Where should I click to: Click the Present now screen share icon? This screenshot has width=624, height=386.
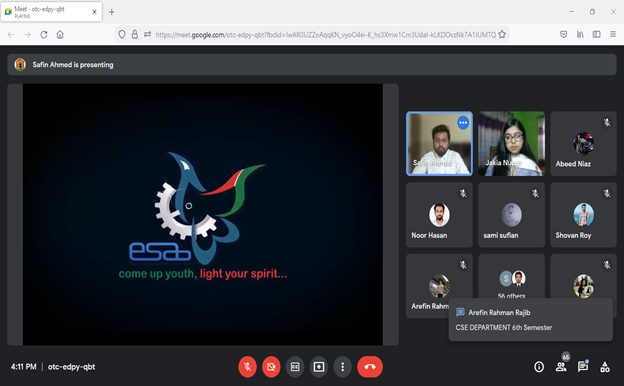click(319, 367)
